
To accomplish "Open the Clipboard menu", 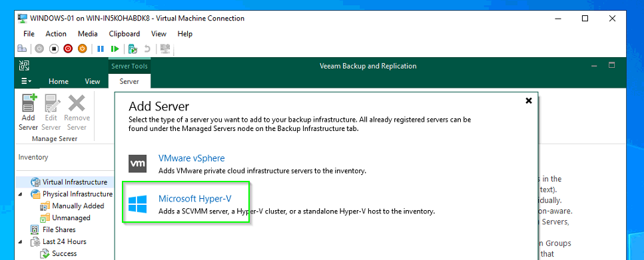I will click(x=125, y=34).
